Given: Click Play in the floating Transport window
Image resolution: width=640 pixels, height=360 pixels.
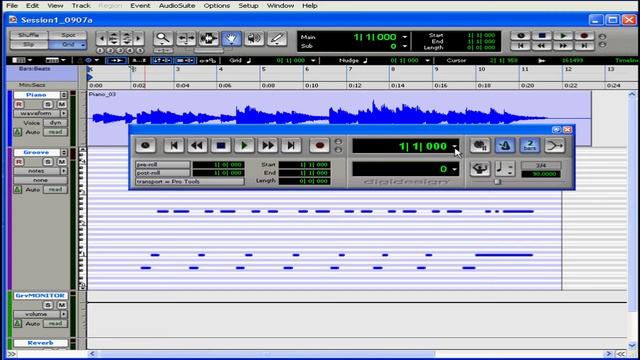Looking at the screenshot, I should pyautogui.click(x=244, y=145).
